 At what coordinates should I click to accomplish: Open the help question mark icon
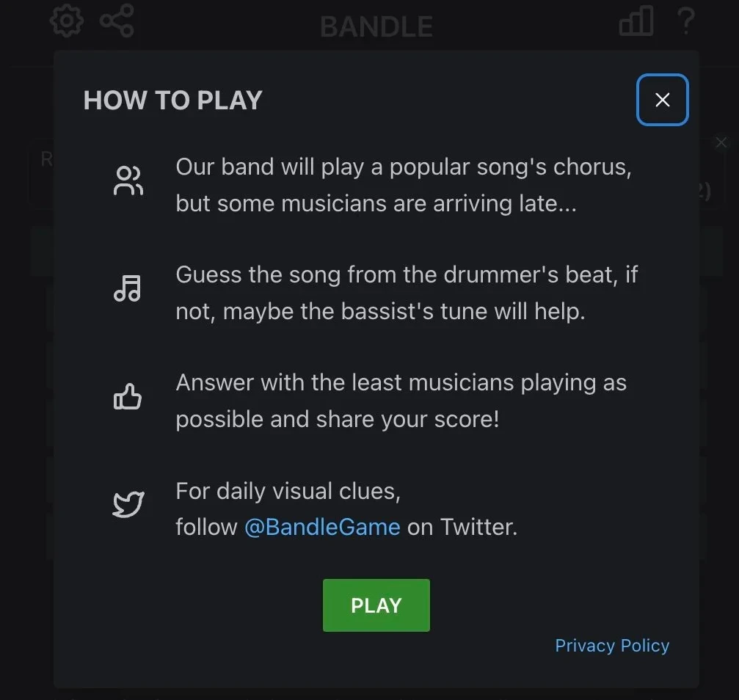(686, 22)
